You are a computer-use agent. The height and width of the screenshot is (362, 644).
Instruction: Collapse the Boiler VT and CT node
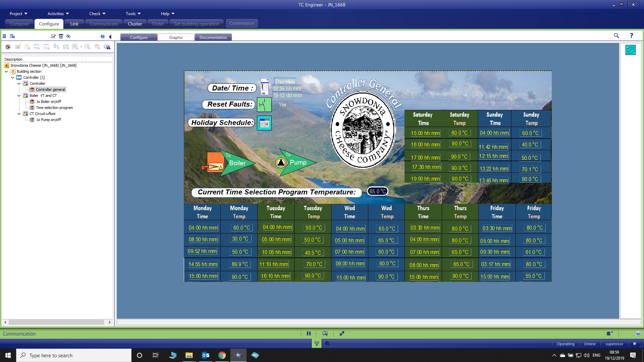click(19, 96)
